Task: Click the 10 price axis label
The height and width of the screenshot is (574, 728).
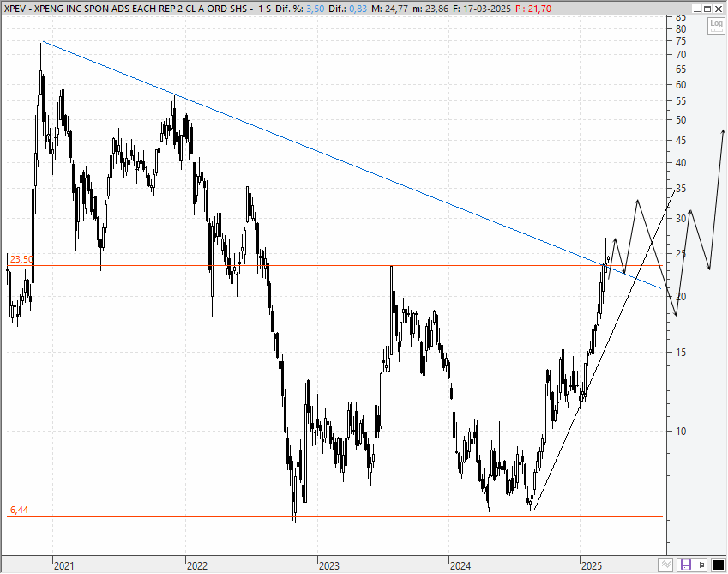Action: click(x=681, y=432)
